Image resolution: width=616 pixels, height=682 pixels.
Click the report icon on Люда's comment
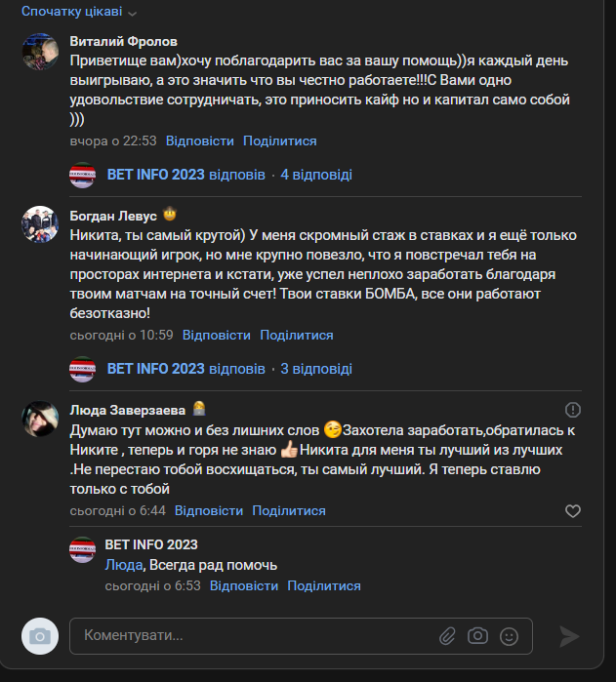click(573, 410)
